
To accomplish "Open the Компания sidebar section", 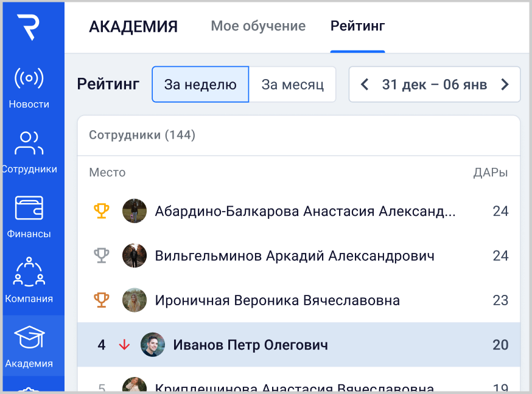I will click(x=29, y=281).
